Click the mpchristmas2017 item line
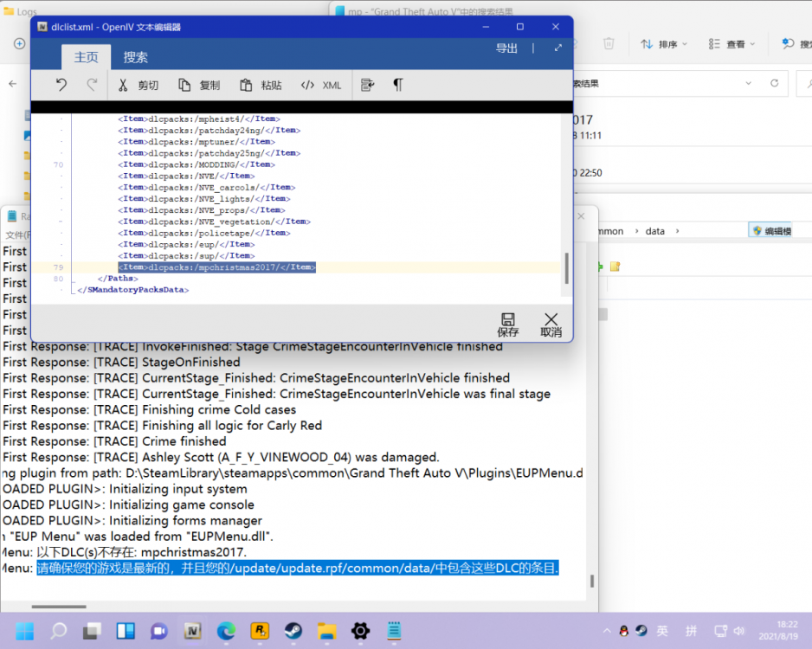Image resolution: width=812 pixels, height=649 pixels. click(217, 267)
